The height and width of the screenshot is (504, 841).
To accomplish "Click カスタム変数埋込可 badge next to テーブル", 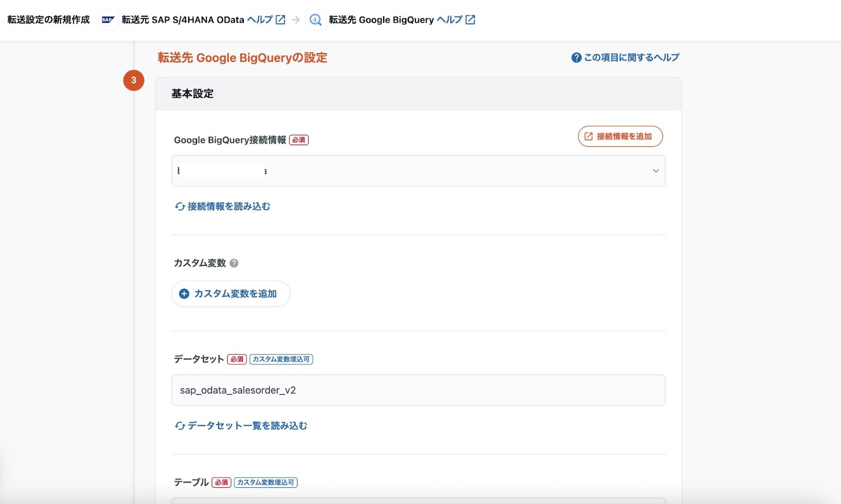I will pos(266,482).
